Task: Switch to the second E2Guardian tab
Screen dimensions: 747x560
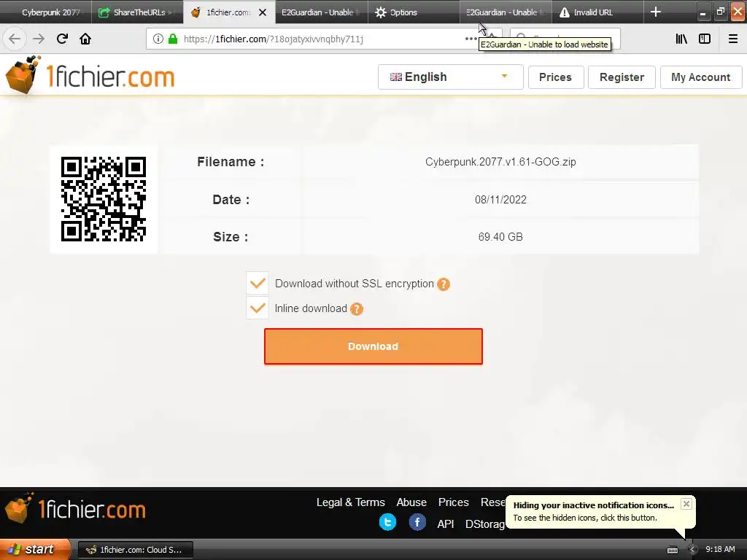Action: [x=506, y=12]
